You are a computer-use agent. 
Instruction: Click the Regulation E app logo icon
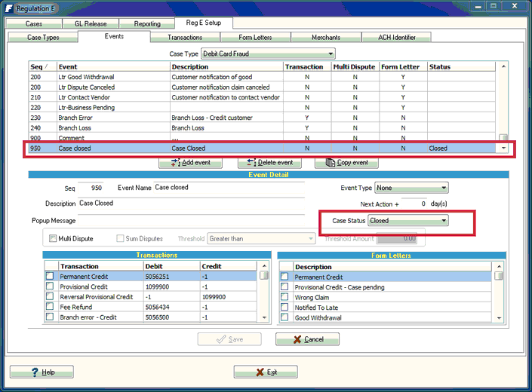10,8
